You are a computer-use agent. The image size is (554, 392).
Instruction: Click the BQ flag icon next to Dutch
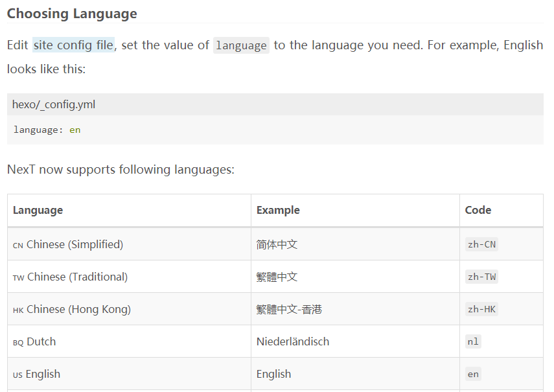point(18,342)
